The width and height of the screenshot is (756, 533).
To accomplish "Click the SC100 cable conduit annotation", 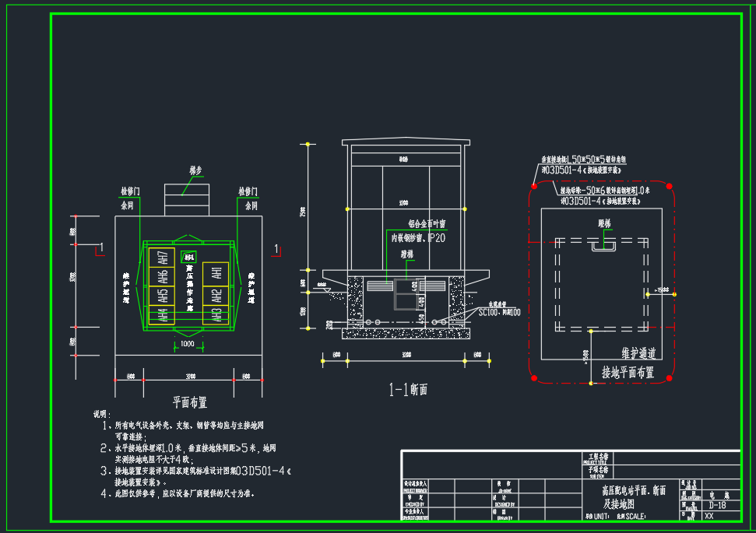I will click(498, 311).
